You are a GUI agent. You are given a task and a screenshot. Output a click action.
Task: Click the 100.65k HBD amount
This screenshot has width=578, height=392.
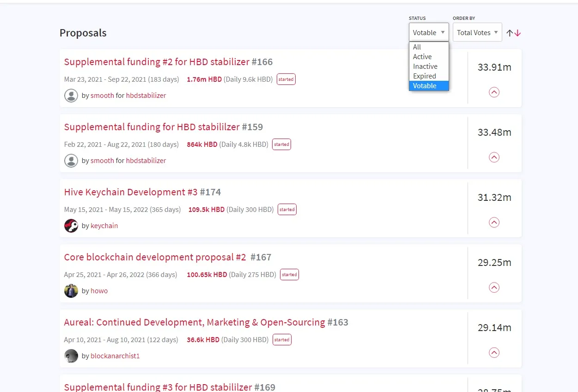click(207, 275)
